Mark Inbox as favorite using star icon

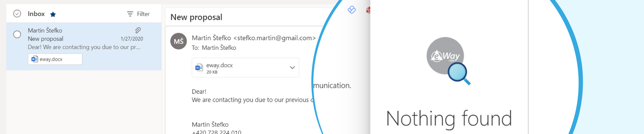pos(53,14)
